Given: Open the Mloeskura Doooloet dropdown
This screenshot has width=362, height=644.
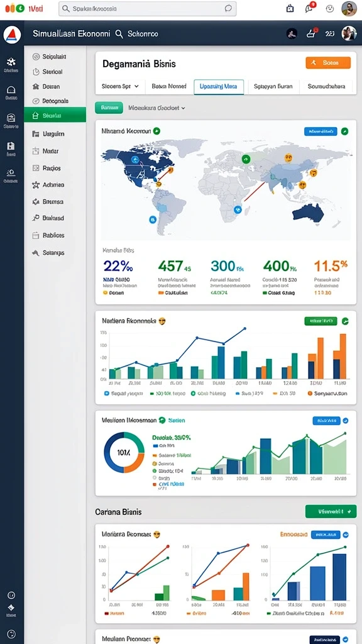Looking at the screenshot, I should pyautogui.click(x=156, y=108).
